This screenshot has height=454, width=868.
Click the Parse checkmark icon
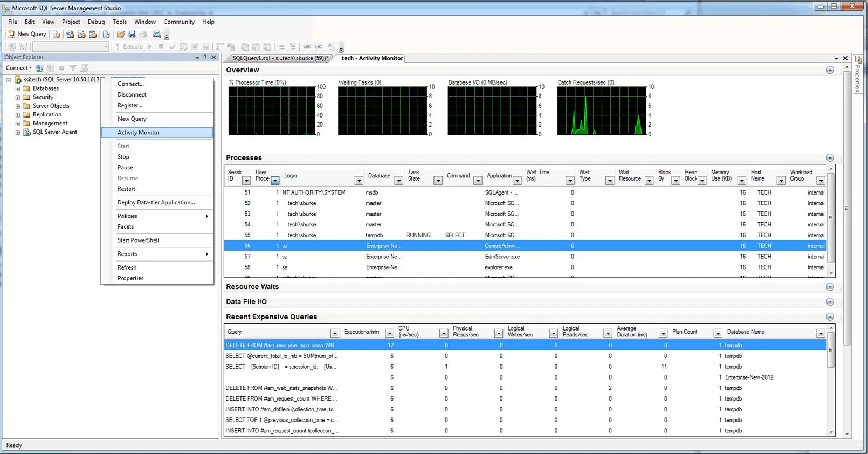[x=172, y=46]
